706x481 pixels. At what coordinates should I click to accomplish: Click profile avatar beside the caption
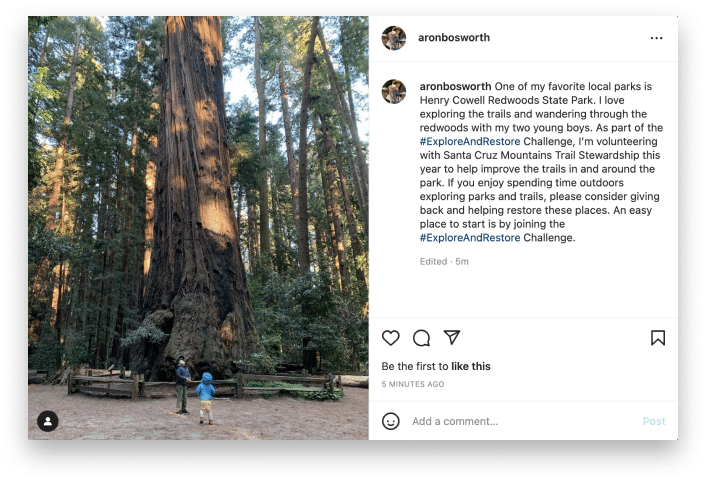pyautogui.click(x=394, y=91)
